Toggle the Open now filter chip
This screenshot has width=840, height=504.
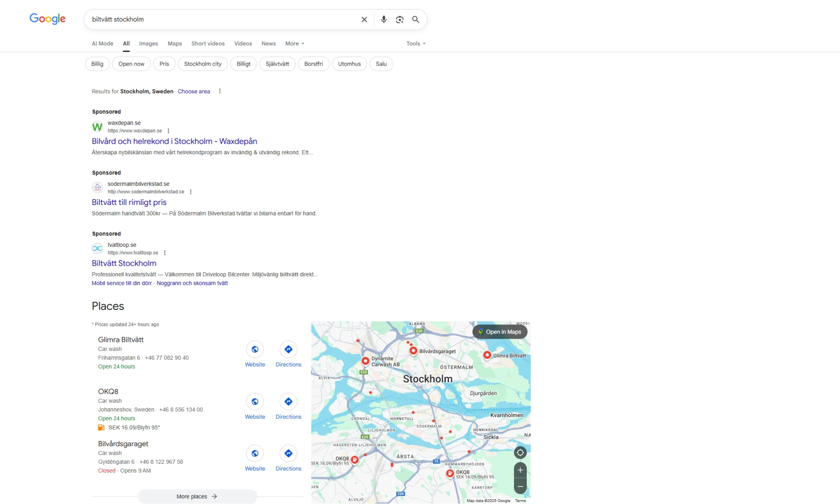[x=131, y=64]
